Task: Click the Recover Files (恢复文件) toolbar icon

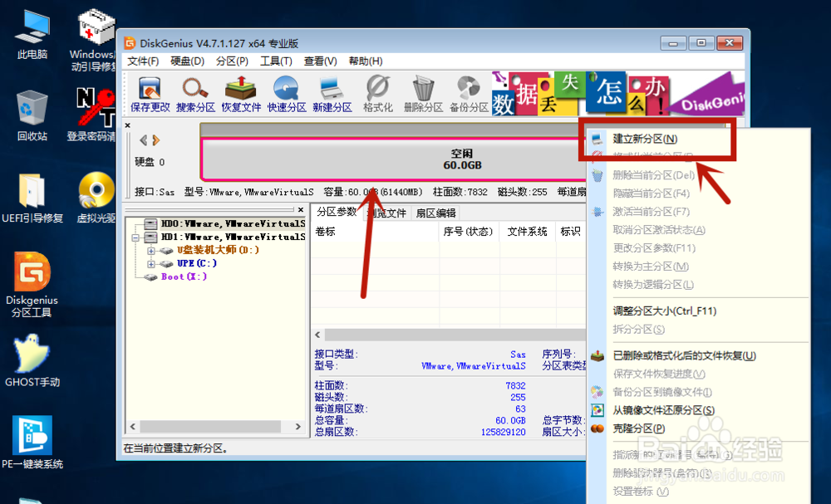Action: pyautogui.click(x=241, y=94)
